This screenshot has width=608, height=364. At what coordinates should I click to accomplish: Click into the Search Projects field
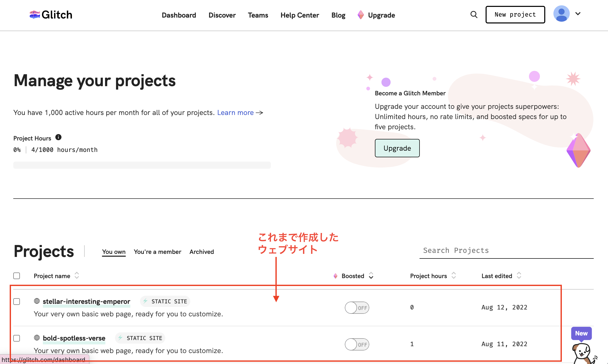click(x=506, y=251)
